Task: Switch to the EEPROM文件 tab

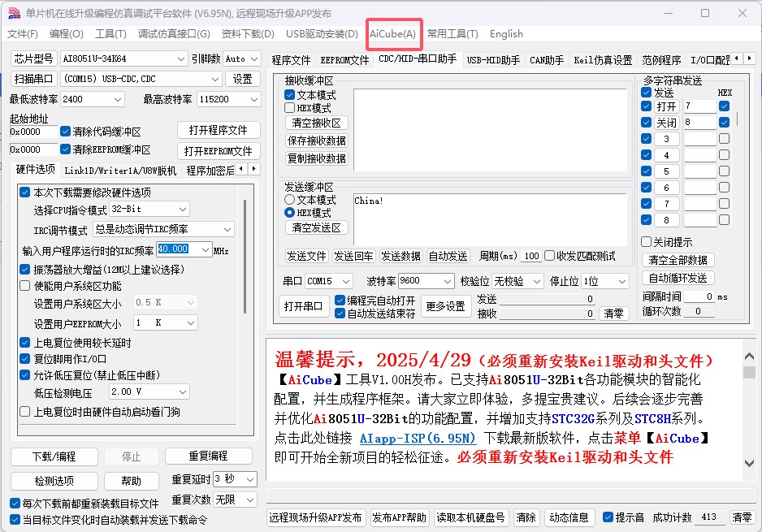Action: click(344, 60)
